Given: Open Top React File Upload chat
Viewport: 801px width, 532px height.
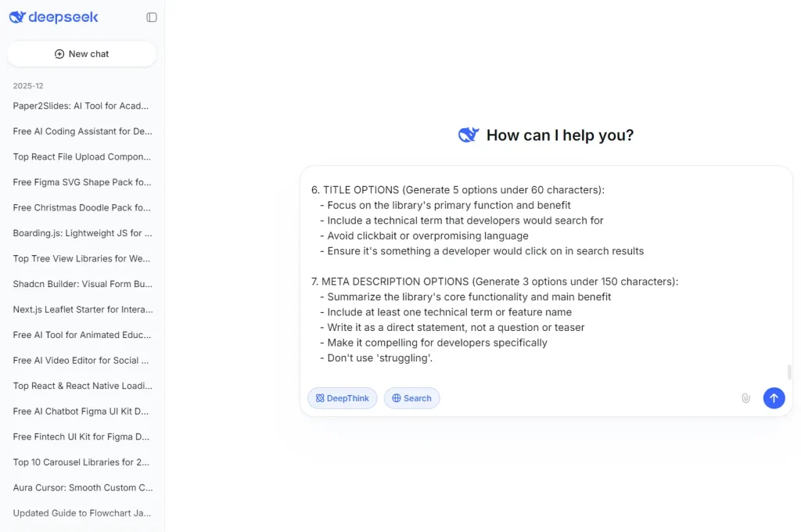Looking at the screenshot, I should click(81, 156).
